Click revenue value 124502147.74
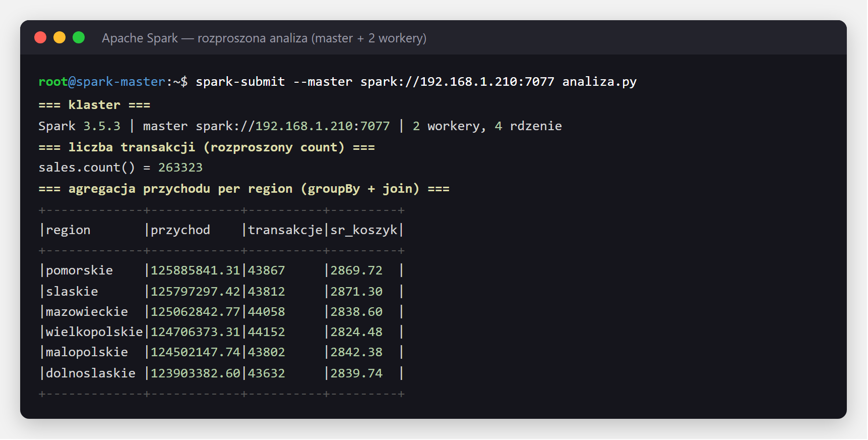Image resolution: width=868 pixels, height=440 pixels. click(x=196, y=352)
